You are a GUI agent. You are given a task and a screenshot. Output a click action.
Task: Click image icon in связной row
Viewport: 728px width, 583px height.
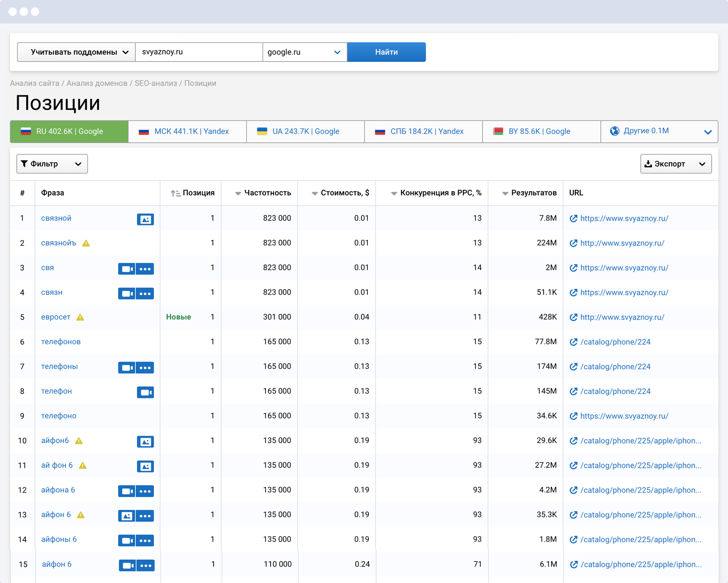[x=145, y=219]
